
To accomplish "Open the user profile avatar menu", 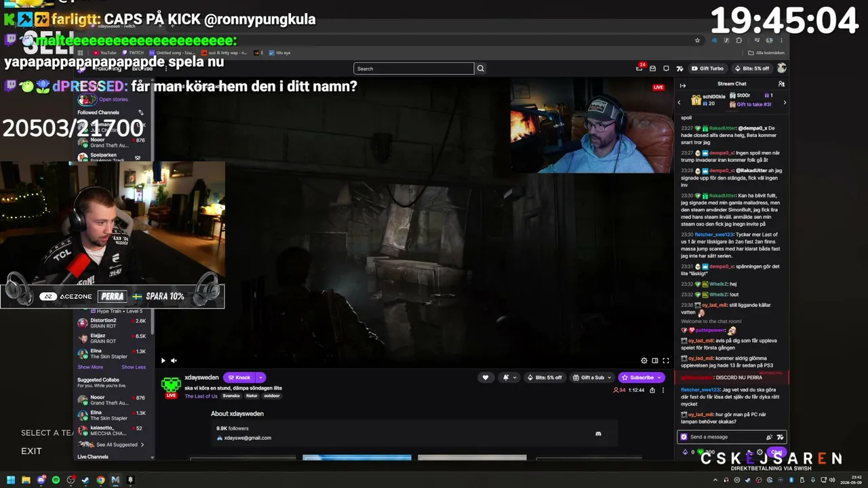I will point(782,68).
